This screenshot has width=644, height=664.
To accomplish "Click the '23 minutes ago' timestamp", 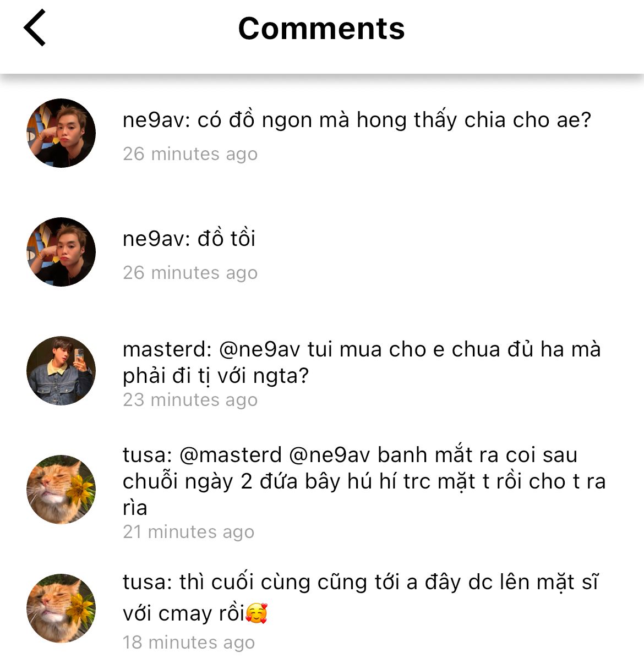I will [x=190, y=400].
